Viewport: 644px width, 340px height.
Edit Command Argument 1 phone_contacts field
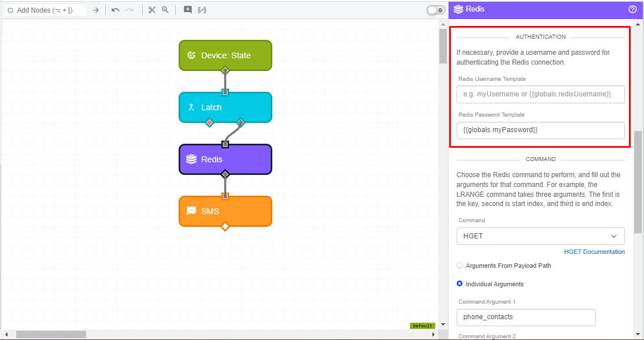(526, 317)
